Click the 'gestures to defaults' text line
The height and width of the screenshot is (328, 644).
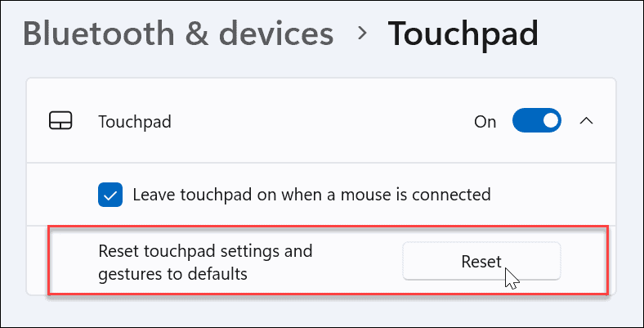[x=172, y=273]
